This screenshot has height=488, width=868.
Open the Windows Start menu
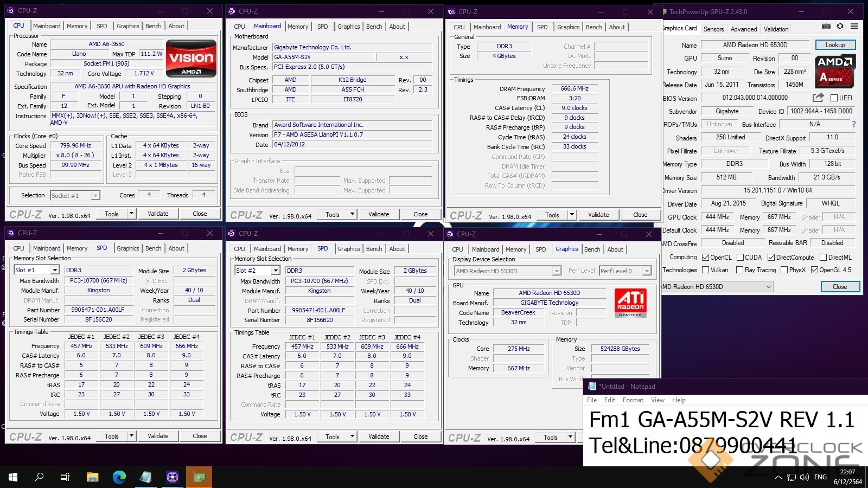click(13, 477)
